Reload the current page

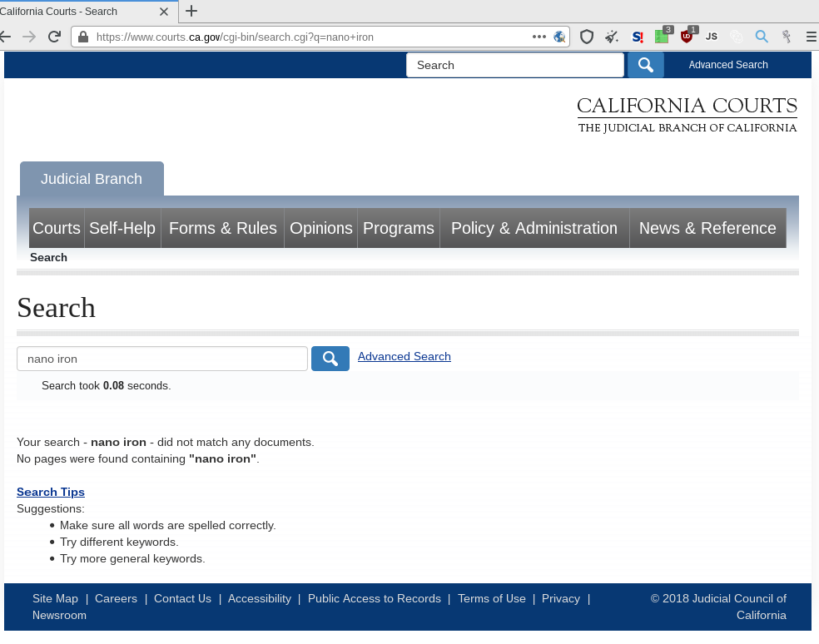tap(54, 37)
